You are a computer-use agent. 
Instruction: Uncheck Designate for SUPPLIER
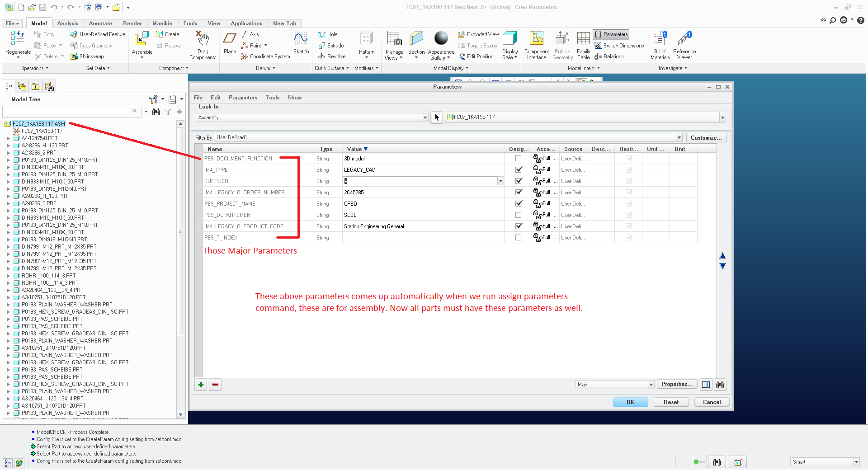518,181
